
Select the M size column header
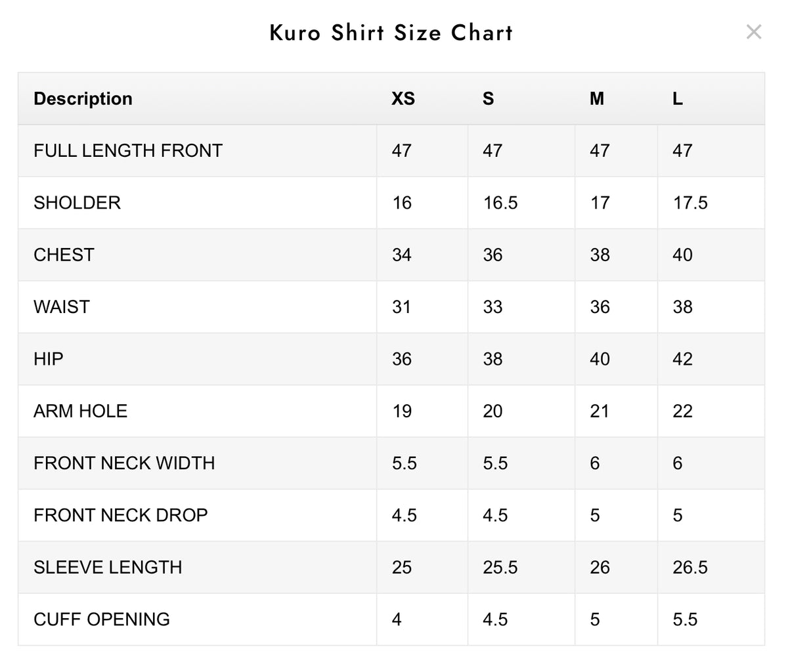pyautogui.click(x=596, y=98)
